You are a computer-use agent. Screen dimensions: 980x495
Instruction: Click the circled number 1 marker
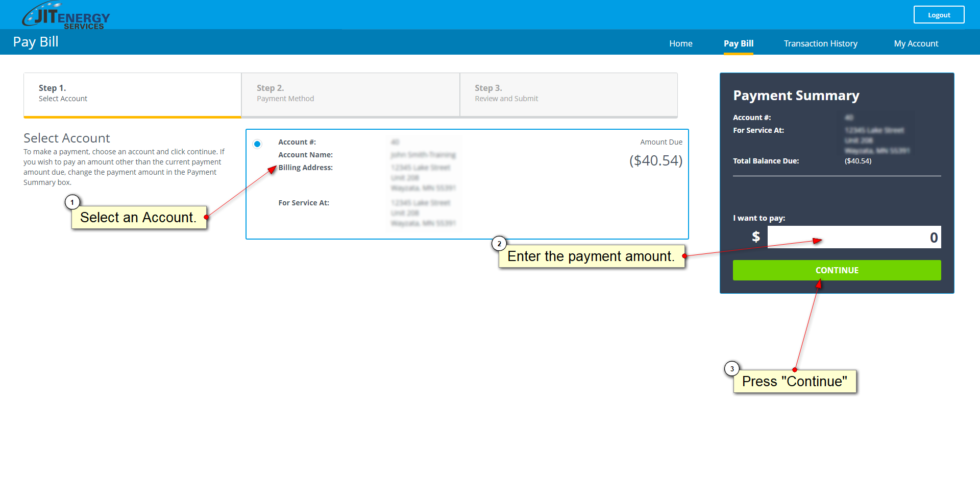pos(72,202)
